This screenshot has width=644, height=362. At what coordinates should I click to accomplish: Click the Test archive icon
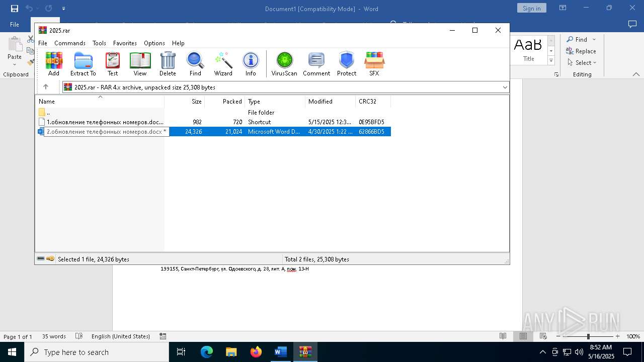113,64
